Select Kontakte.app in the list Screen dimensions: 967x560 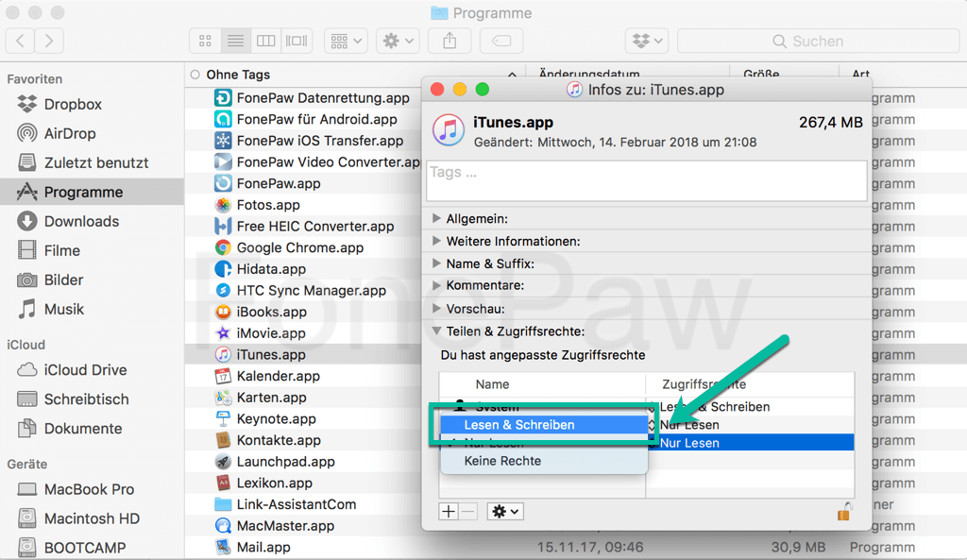tap(279, 440)
